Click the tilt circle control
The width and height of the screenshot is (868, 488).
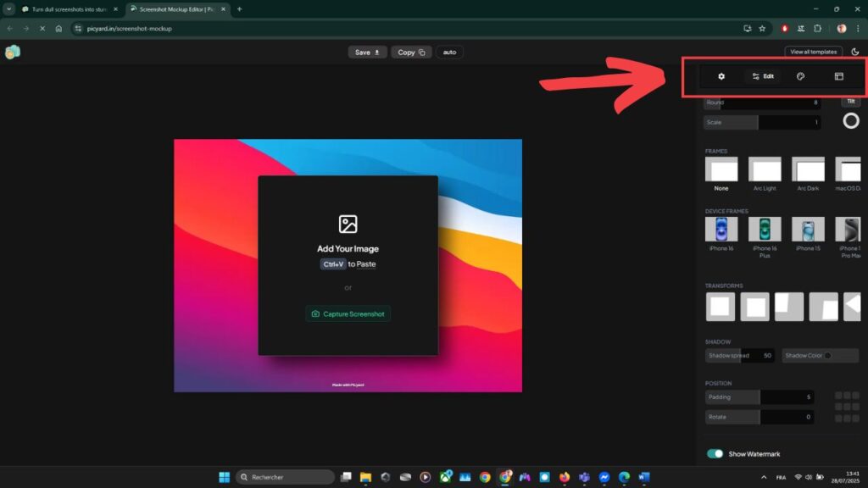coord(851,120)
